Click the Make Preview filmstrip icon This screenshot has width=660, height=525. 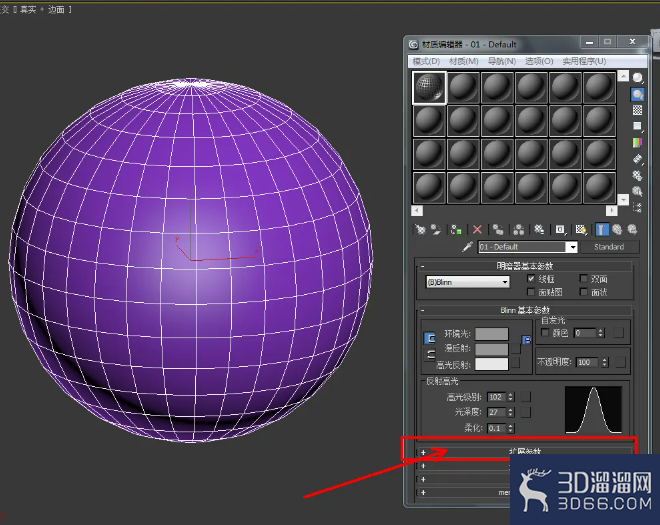(638, 159)
